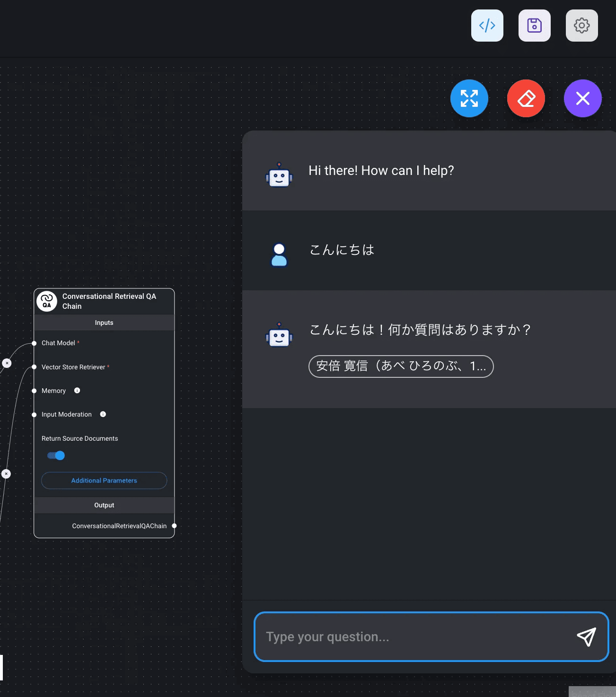Expand the chat window to fullscreen
This screenshot has width=616, height=697.
pos(469,98)
